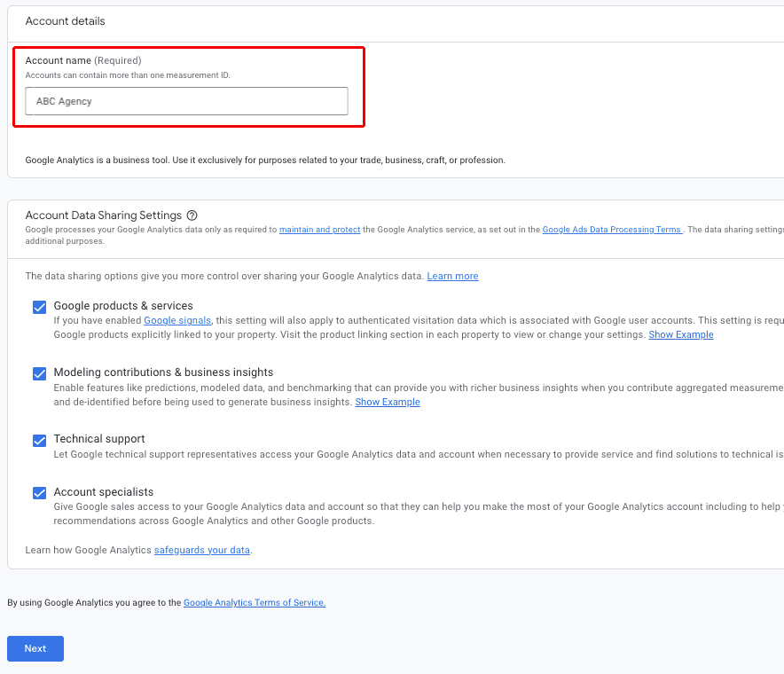Screen dimensions: 784x674
Task: Click the Account details section heading
Action: (x=65, y=20)
